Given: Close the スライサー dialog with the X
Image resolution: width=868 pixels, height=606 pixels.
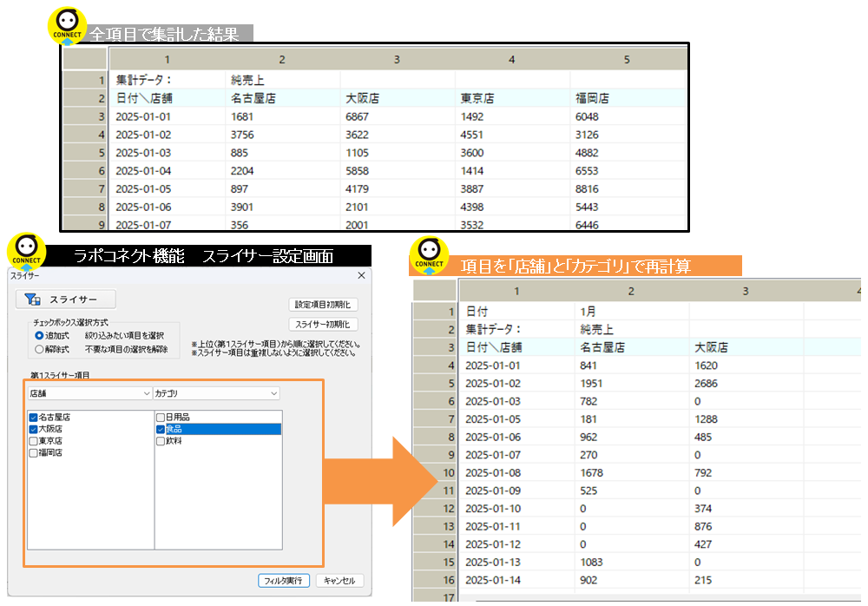Looking at the screenshot, I should [x=361, y=275].
